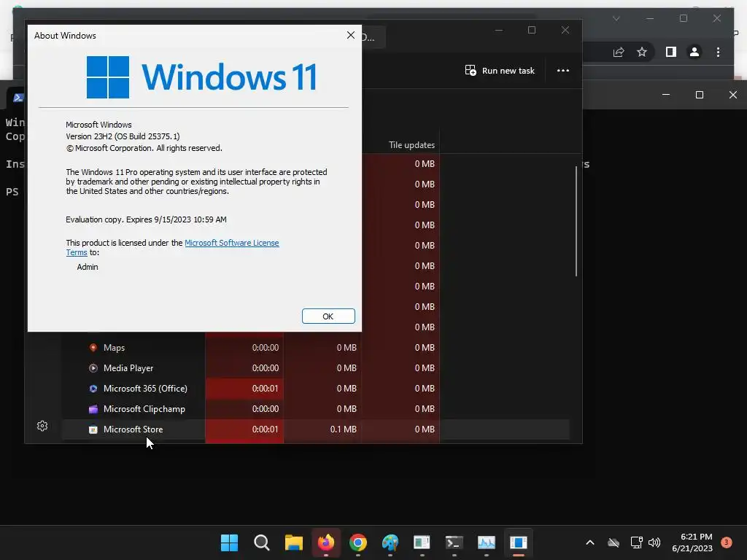Click the Microsoft Store app icon

click(93, 429)
